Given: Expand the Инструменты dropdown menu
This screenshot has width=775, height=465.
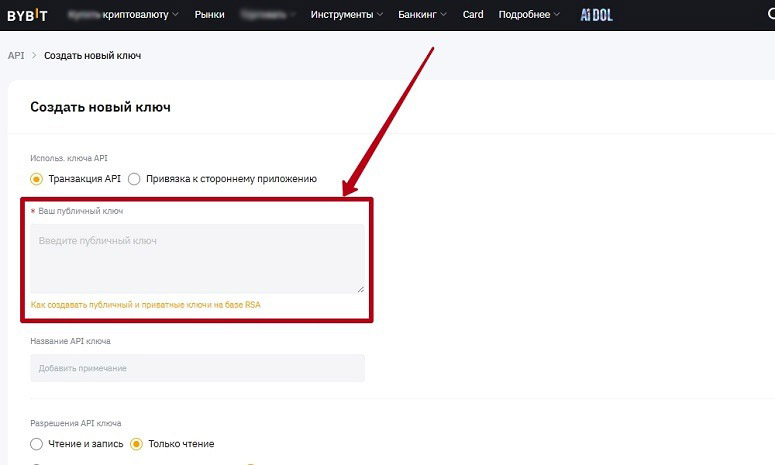Looking at the screenshot, I should (346, 15).
